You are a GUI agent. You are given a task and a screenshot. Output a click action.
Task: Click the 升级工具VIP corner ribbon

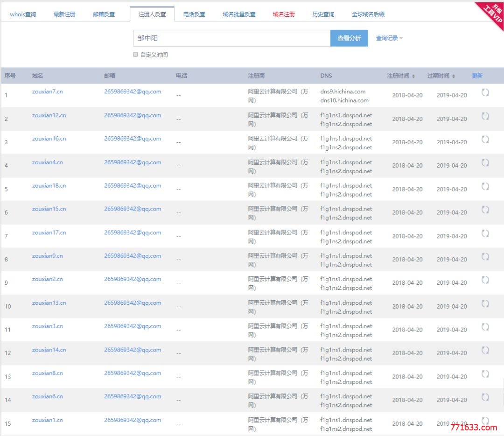493,12
